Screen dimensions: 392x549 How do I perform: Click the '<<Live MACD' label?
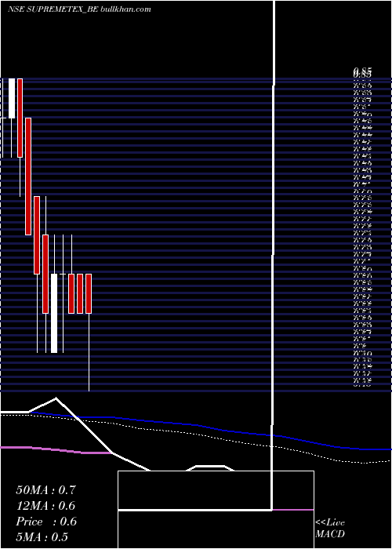(330, 529)
